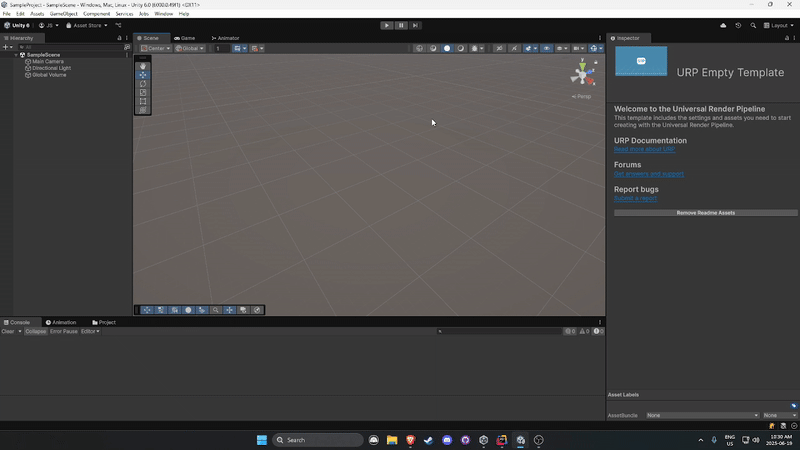The image size is (800, 450).
Task: Open the Layout dropdown
Action: coord(779,26)
